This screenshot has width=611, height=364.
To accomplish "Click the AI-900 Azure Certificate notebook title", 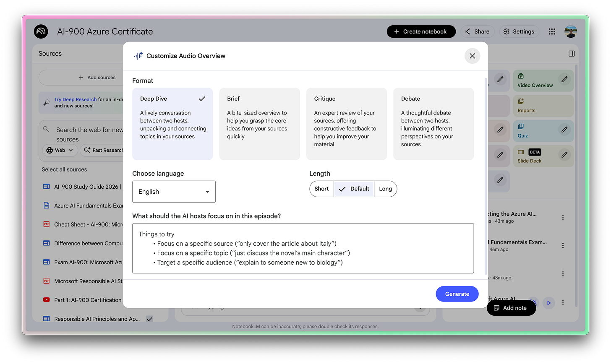I will pos(105,31).
